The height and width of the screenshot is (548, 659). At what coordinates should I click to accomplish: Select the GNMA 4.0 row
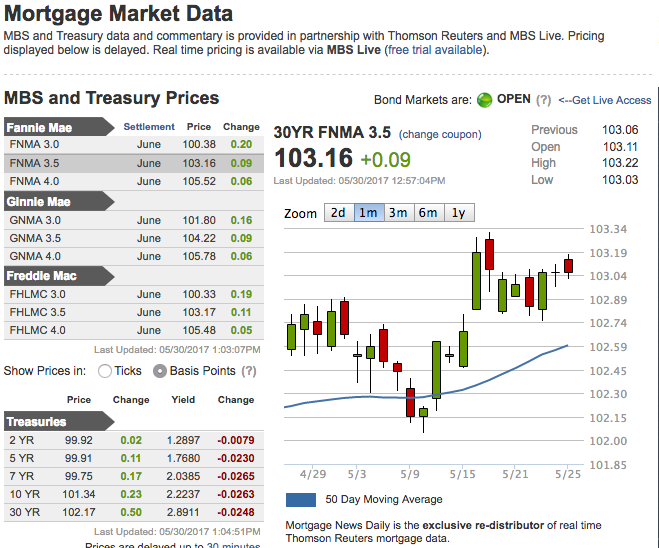[134, 256]
